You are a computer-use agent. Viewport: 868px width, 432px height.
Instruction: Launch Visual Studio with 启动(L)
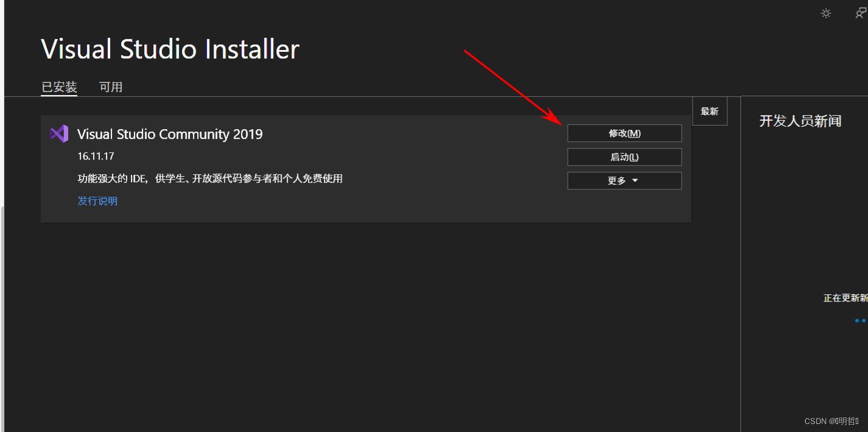click(x=625, y=157)
